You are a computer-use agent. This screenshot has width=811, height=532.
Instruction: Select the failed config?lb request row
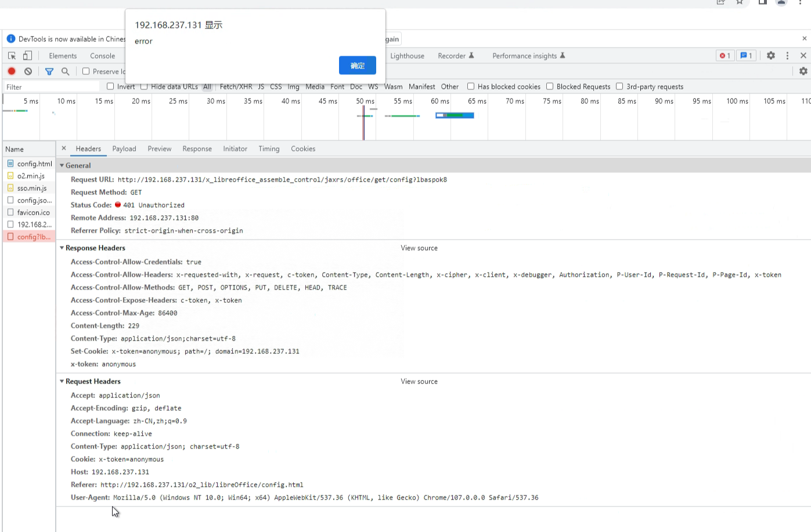tap(29, 237)
